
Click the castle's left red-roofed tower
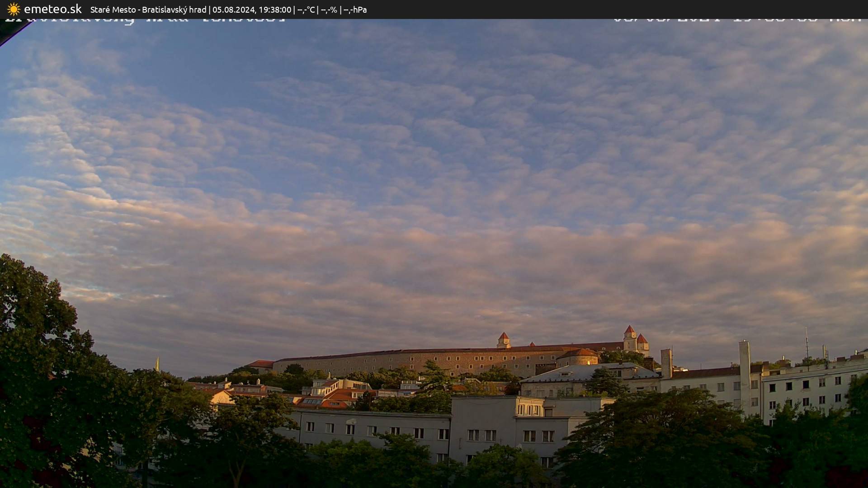(503, 340)
